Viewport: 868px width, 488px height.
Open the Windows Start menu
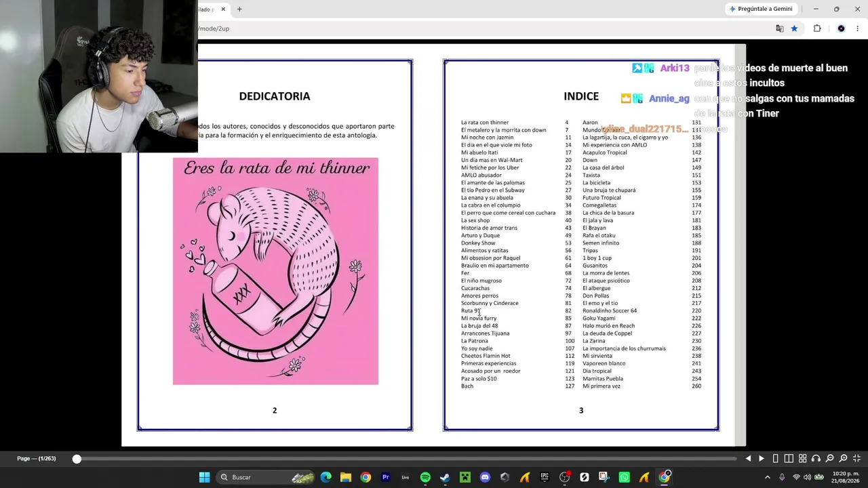[204, 477]
